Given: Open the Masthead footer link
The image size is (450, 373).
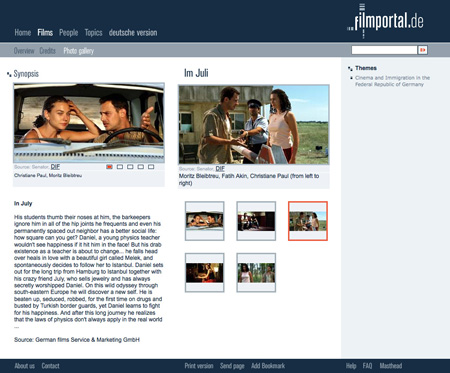Looking at the screenshot, I should pyautogui.click(x=391, y=366).
